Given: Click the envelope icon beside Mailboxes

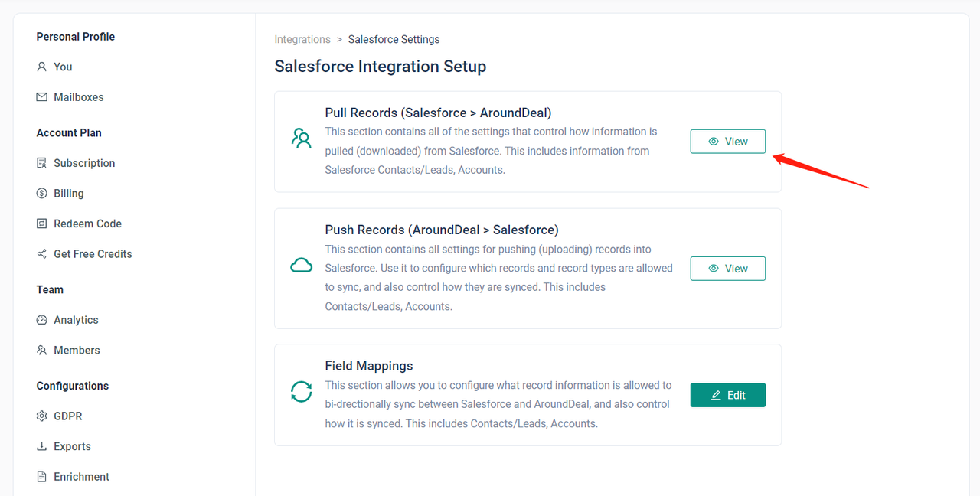Looking at the screenshot, I should 42,97.
